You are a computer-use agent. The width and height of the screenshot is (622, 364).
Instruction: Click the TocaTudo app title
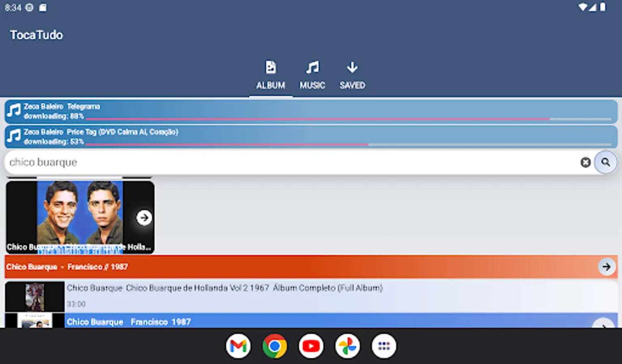pos(36,35)
